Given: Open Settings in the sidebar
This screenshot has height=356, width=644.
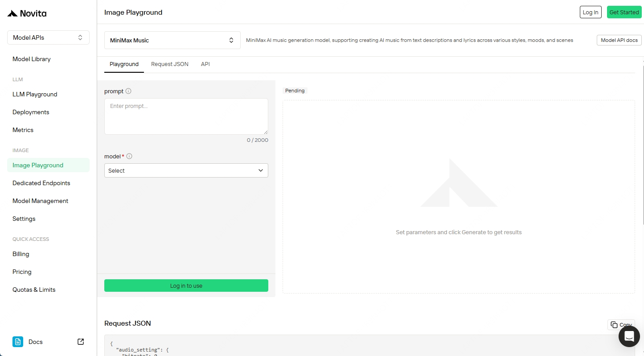Looking at the screenshot, I should coord(24,219).
